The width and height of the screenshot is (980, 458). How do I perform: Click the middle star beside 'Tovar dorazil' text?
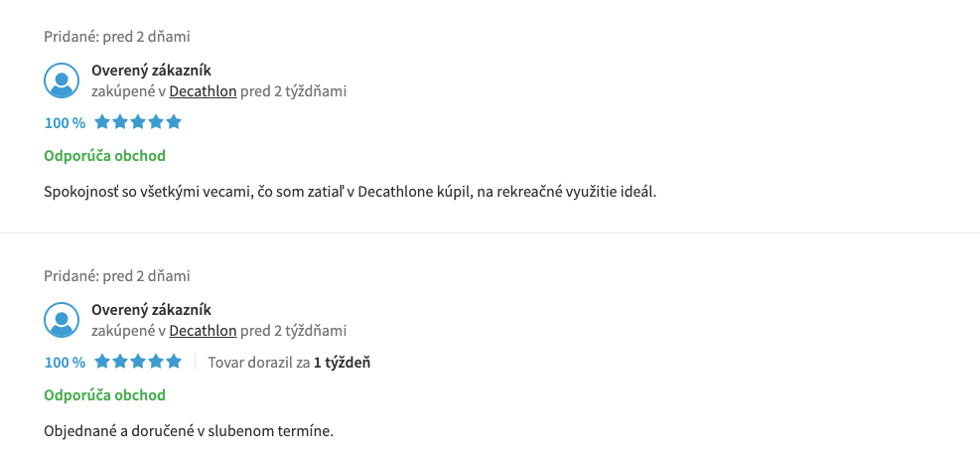pyautogui.click(x=138, y=362)
